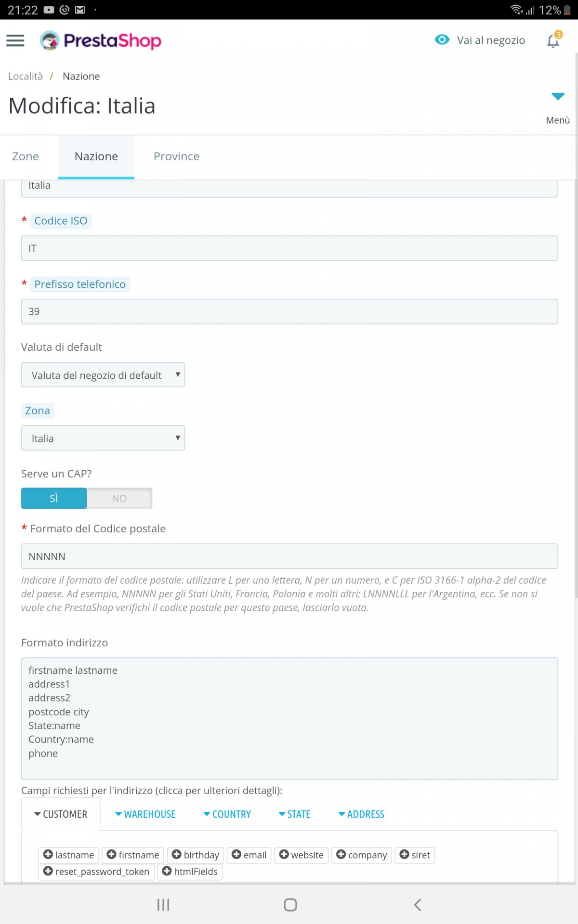Click the Formato del Codice postale field

click(289, 557)
